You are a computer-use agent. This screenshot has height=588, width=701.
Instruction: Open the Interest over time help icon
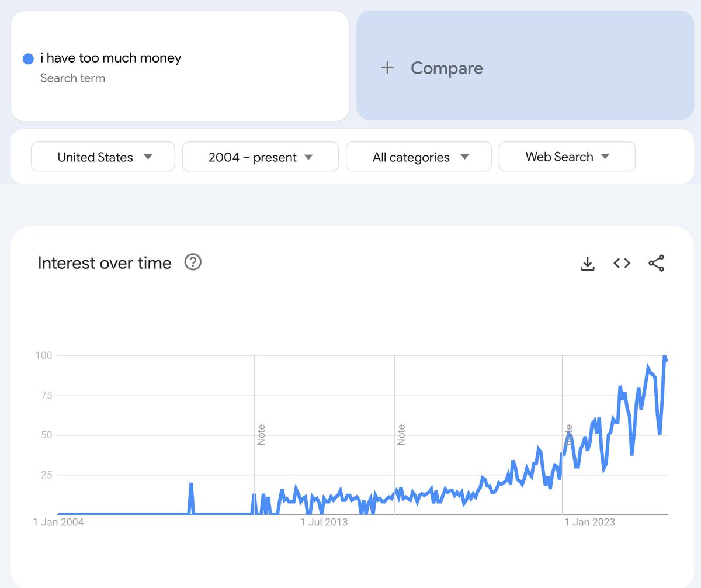point(193,262)
